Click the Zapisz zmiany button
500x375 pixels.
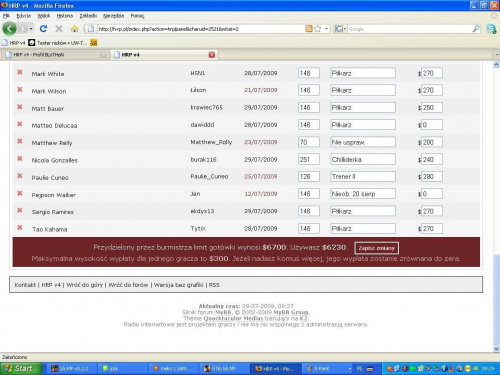[376, 248]
